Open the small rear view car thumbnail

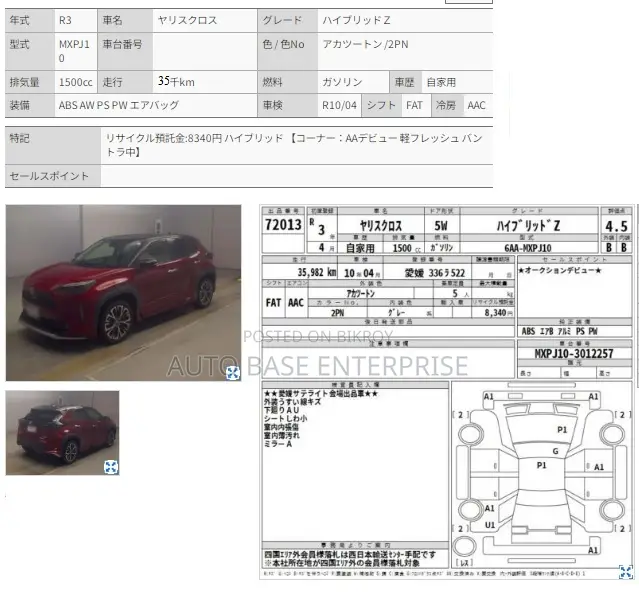[62, 433]
